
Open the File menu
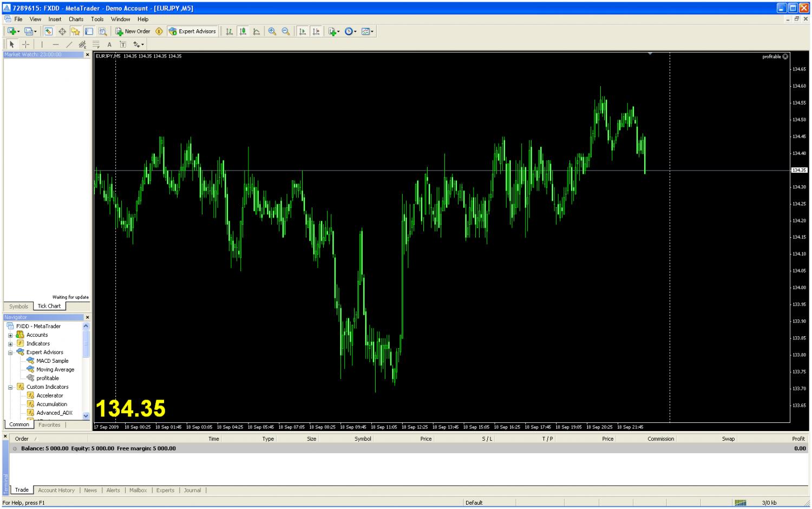pyautogui.click(x=18, y=19)
